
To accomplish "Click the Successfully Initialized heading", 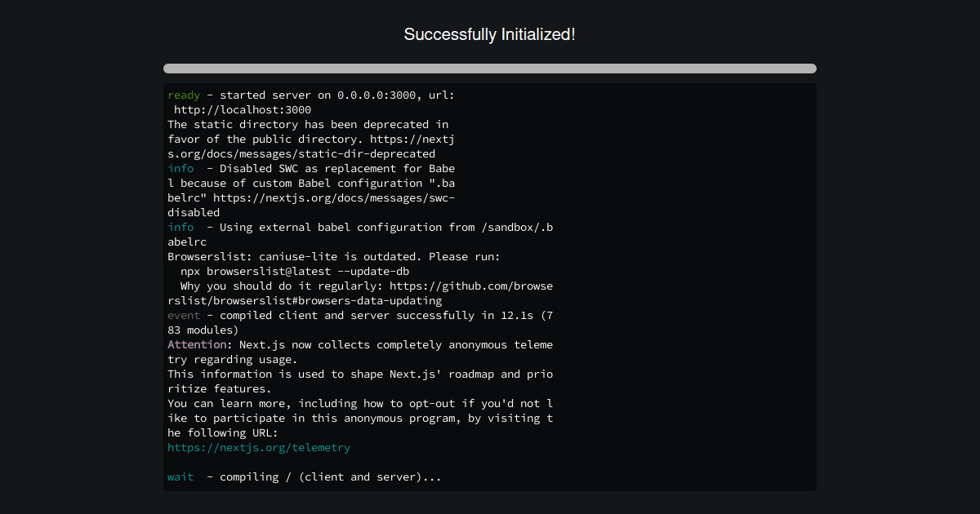I will point(489,34).
